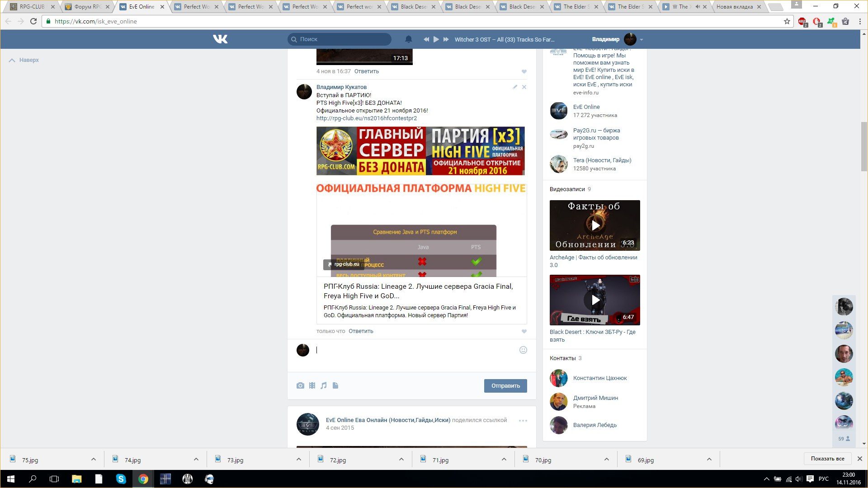This screenshot has width=868, height=488.
Task: Attach a video with the film icon
Action: point(312,385)
